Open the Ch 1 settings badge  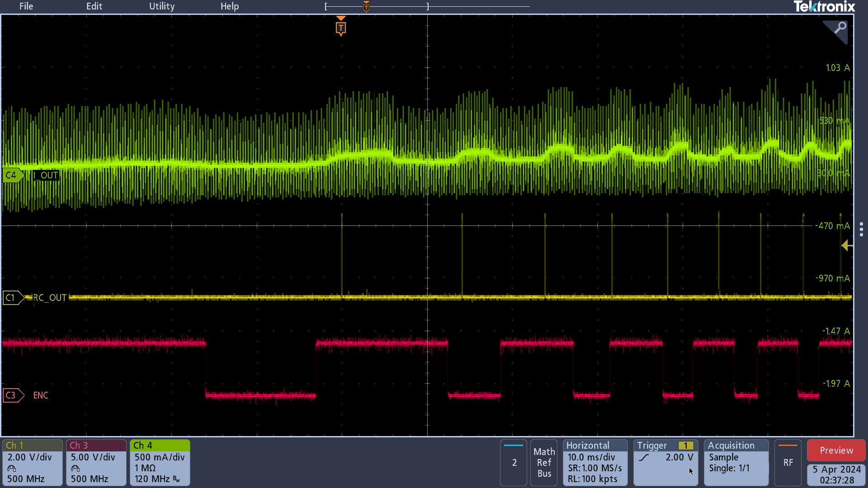point(32,463)
